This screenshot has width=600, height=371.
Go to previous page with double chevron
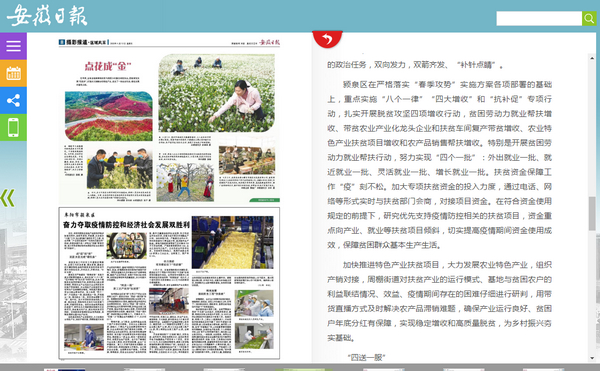coord(8,198)
